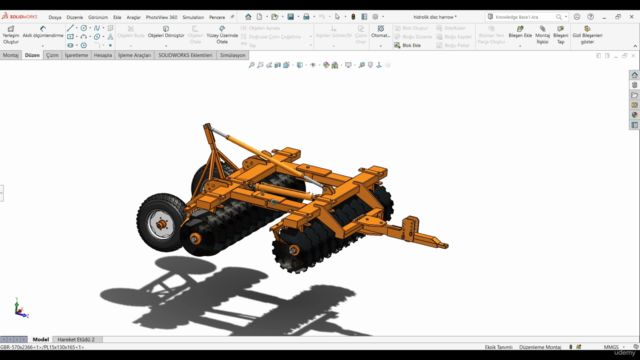This screenshot has width=640, height=360.
Task: Select the sketch Text tool (A icon)
Action: [x=110, y=37]
